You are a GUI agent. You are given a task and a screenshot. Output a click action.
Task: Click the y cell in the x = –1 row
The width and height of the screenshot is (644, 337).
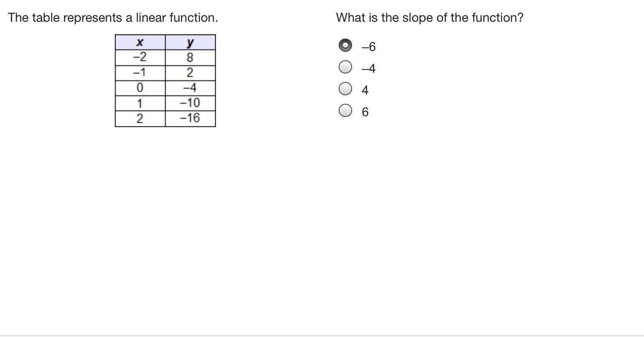190,73
